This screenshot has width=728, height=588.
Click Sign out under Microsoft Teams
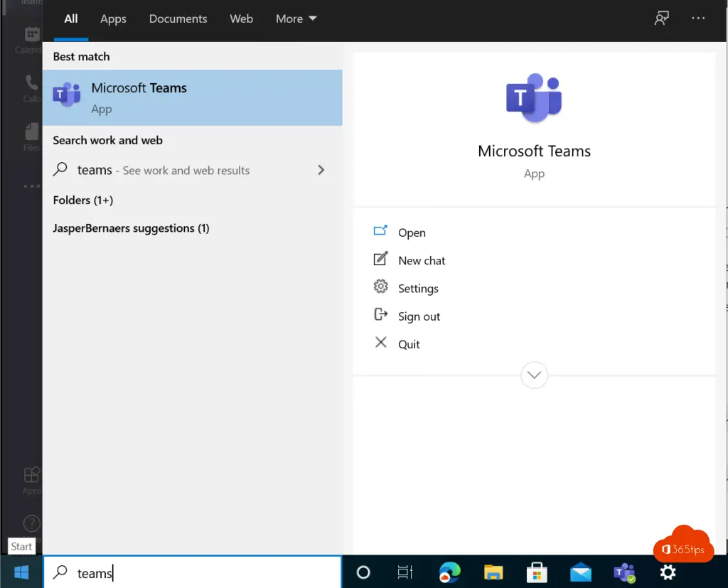419,316
